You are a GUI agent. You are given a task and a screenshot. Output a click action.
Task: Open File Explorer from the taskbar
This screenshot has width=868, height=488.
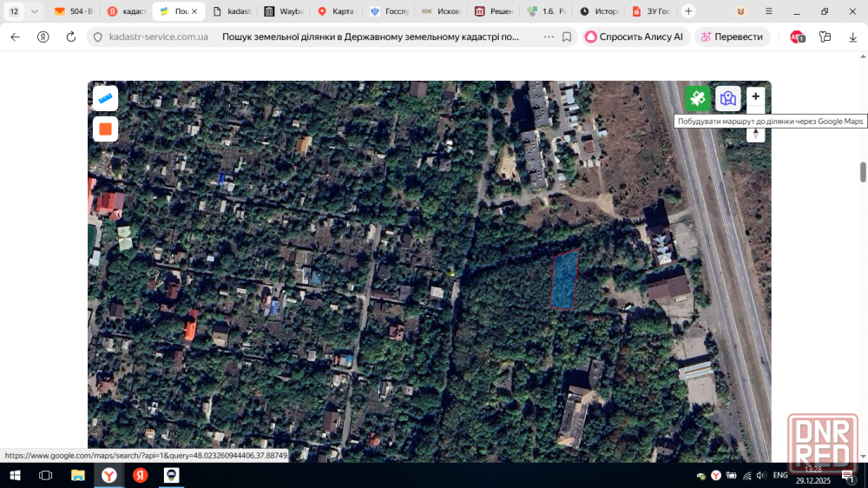click(77, 475)
